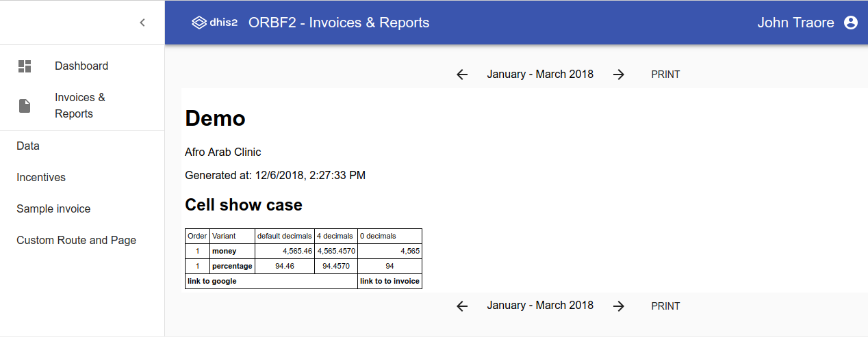Image resolution: width=868 pixels, height=337 pixels.
Task: Click the 'Afro Arab Clinic' text
Action: [223, 152]
